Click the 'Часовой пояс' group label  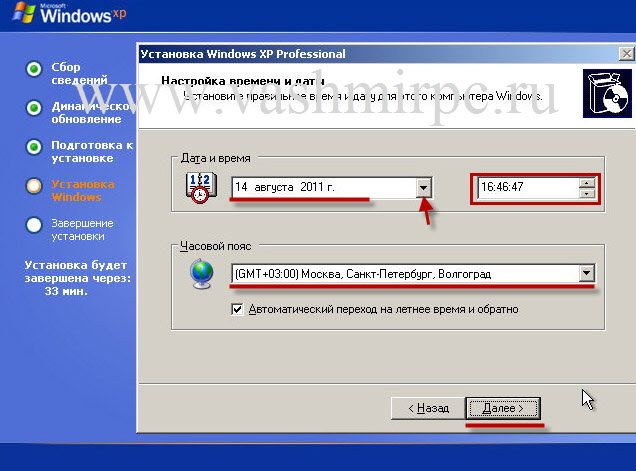(x=216, y=246)
